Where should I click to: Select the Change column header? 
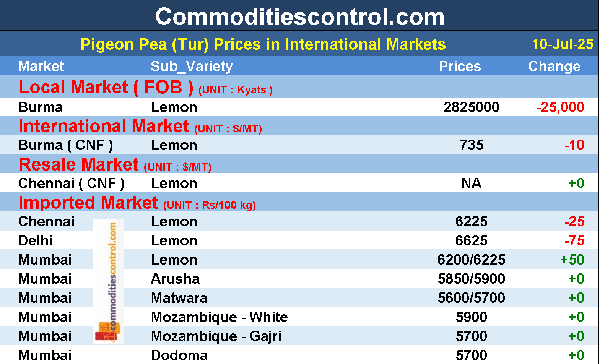[x=554, y=67]
